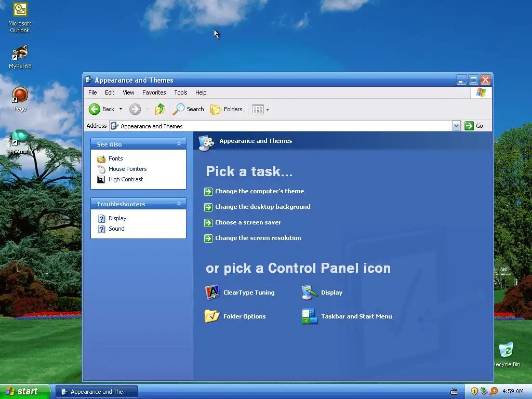This screenshot has height=399, width=532.
Task: Open Taskbar and Start Menu icon
Action: 310,316
